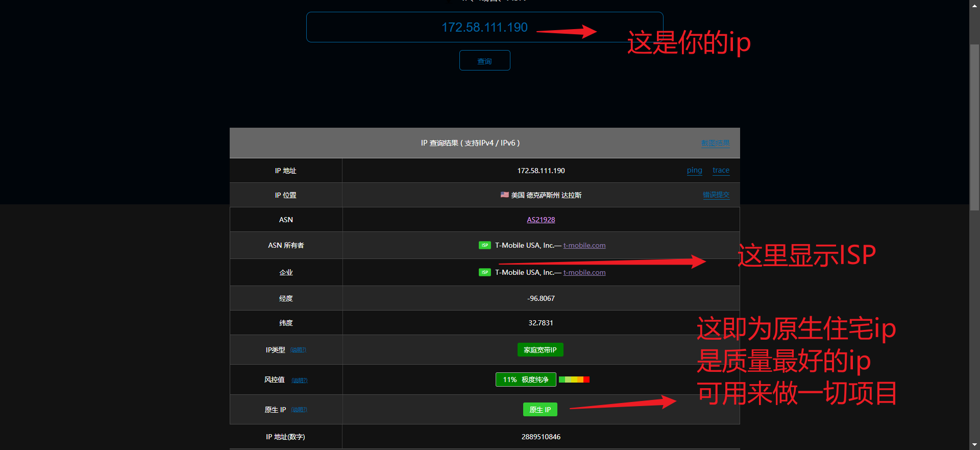Viewport: 980px width, 450px height.
Task: Click the green 原生 IP badge
Action: [x=540, y=410]
